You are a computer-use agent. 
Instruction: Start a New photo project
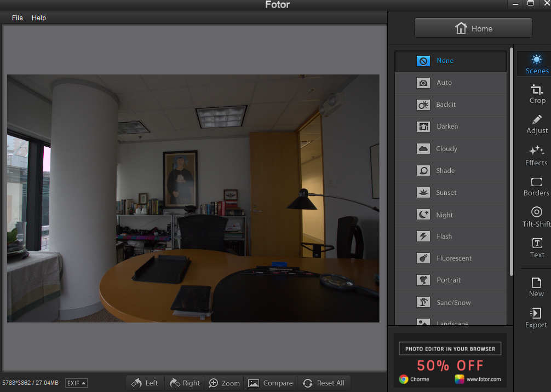pos(536,287)
